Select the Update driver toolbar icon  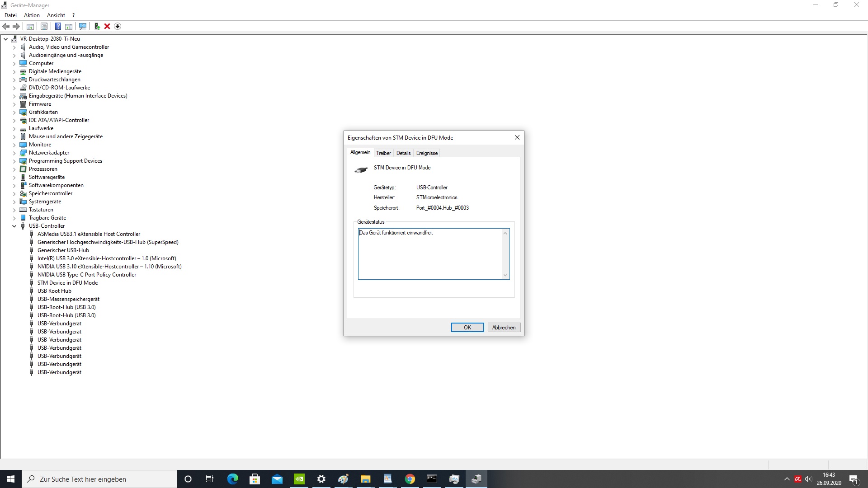coord(97,26)
